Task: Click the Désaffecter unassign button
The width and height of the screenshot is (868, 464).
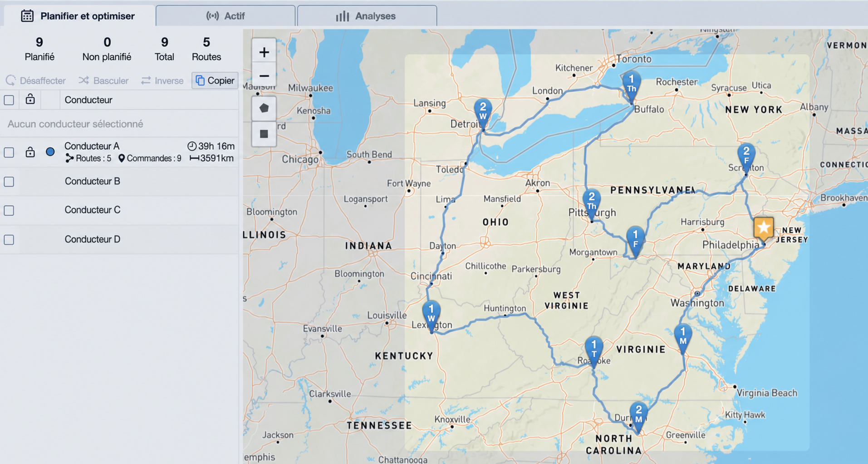Action: pos(36,80)
